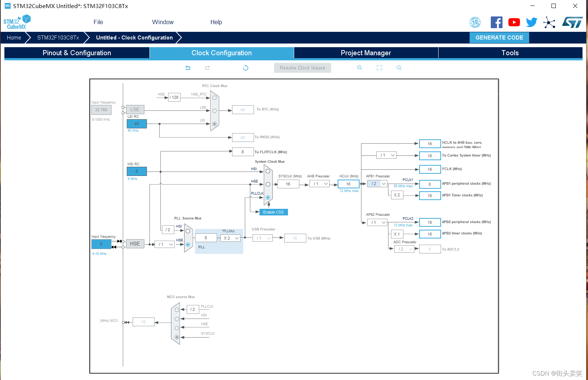
Task: Open the Cortex System timer divider dropdown
Action: (386, 155)
